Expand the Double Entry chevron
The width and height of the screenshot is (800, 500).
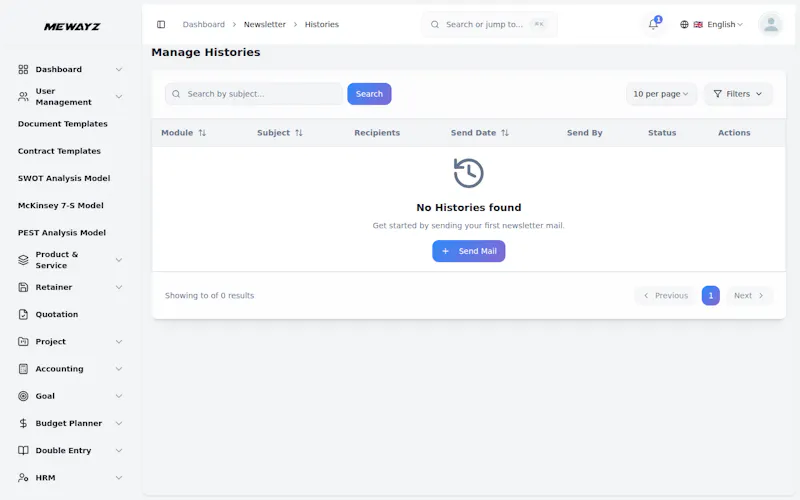pyautogui.click(x=119, y=451)
